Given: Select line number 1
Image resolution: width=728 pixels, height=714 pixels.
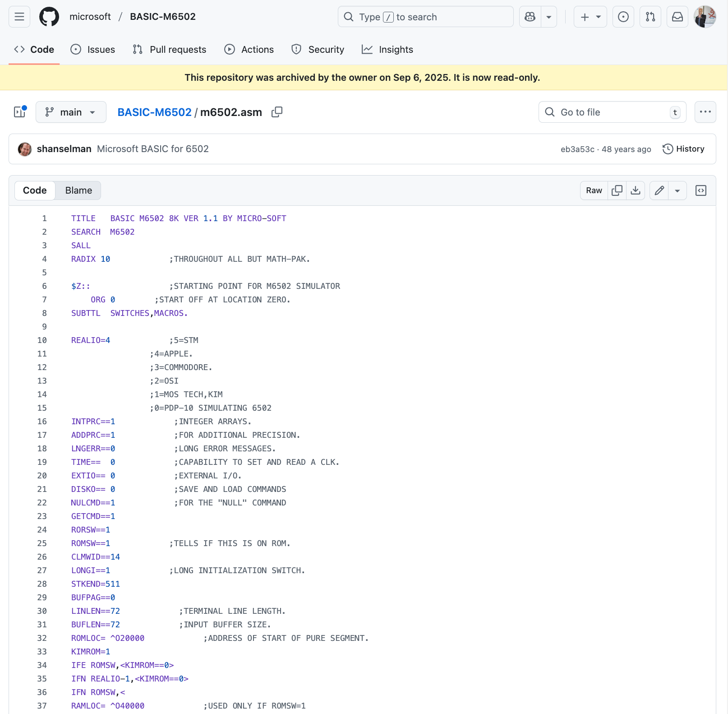Looking at the screenshot, I should point(44,218).
